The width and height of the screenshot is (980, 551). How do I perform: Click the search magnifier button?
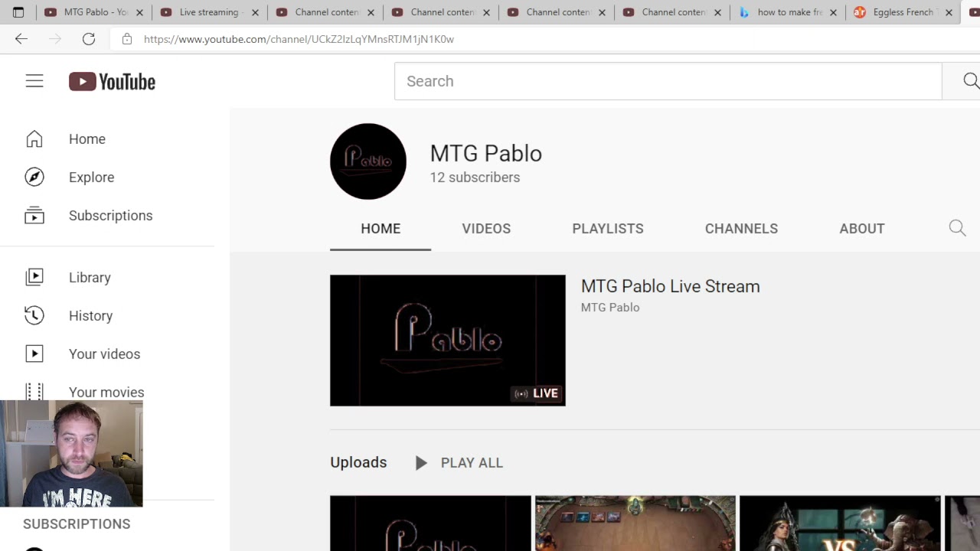[970, 81]
